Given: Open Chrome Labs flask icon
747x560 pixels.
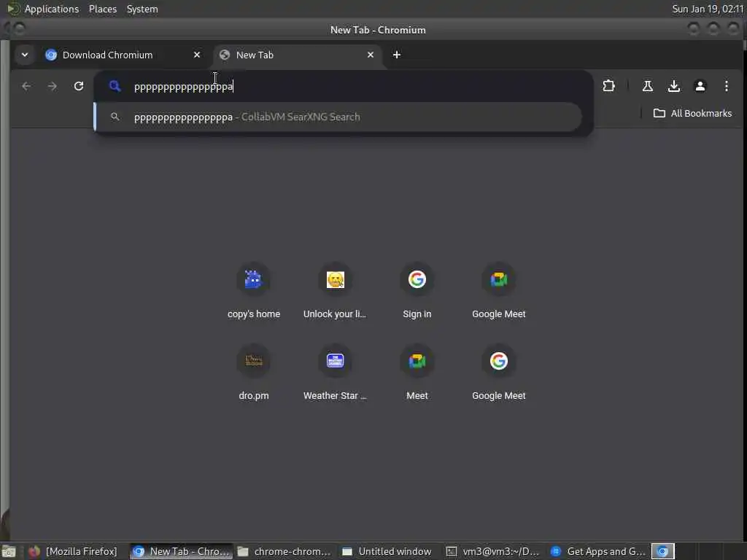Looking at the screenshot, I should coord(648,86).
